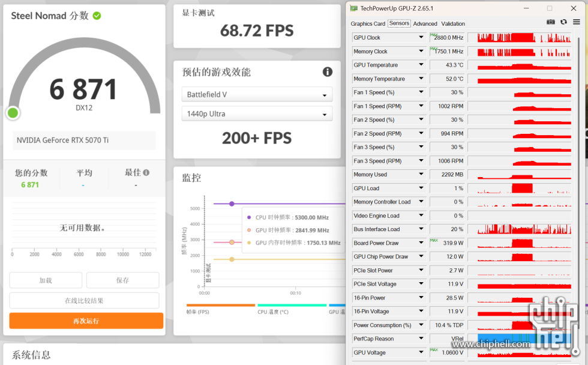Click the green verified checkmark beside Steel Nomad
This screenshot has width=588, height=365.
click(x=97, y=16)
